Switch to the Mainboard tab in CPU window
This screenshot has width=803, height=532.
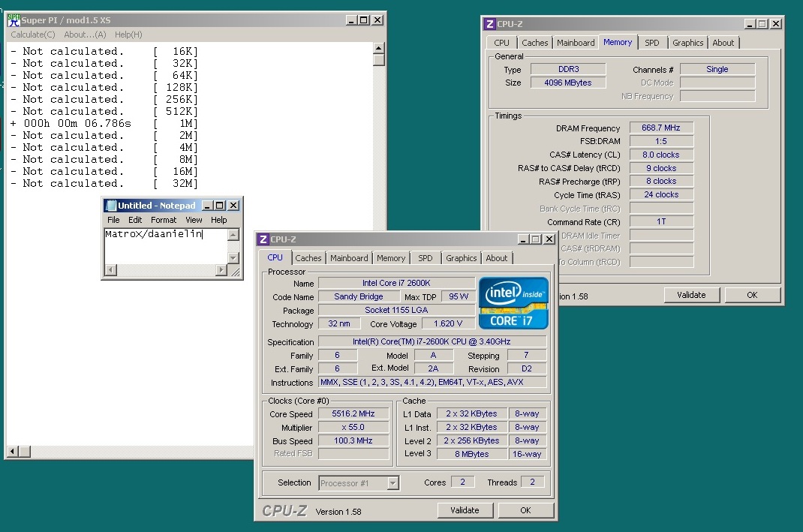349,258
